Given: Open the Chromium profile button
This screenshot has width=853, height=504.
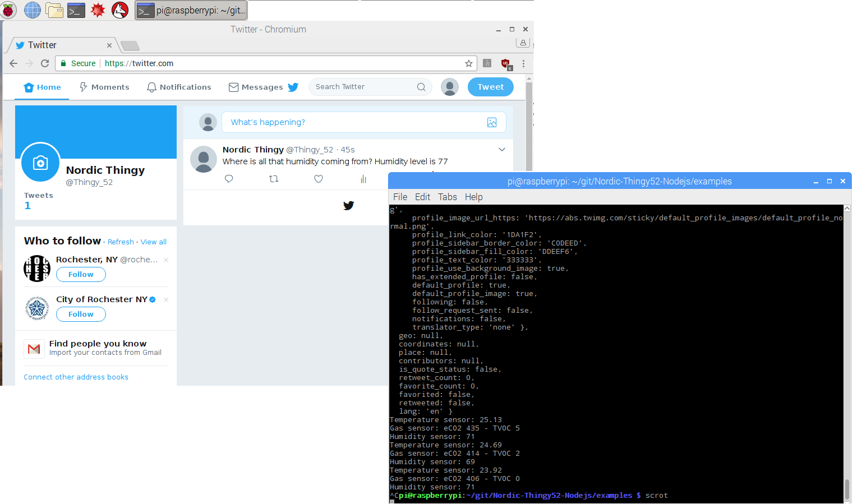Looking at the screenshot, I should [x=523, y=43].
